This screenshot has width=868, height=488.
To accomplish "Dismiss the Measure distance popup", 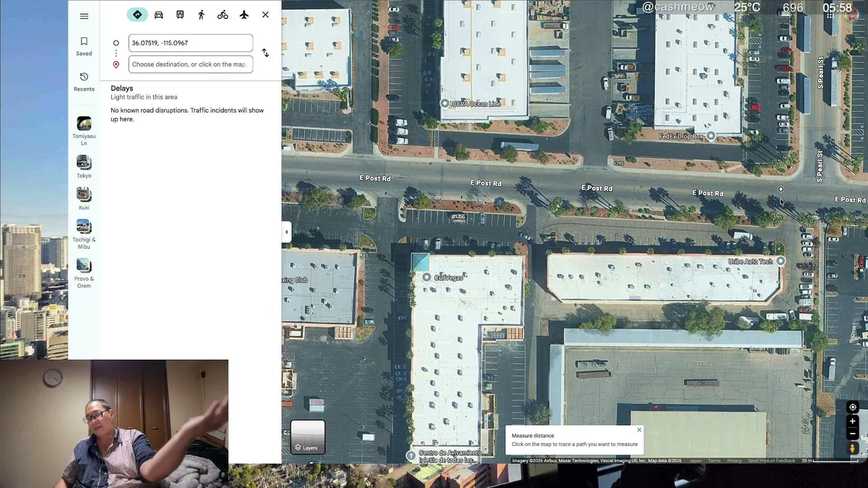I will (x=639, y=430).
